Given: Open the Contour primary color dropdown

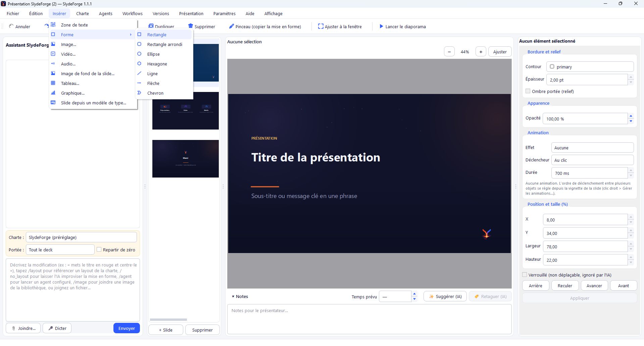Looking at the screenshot, I should tap(590, 67).
